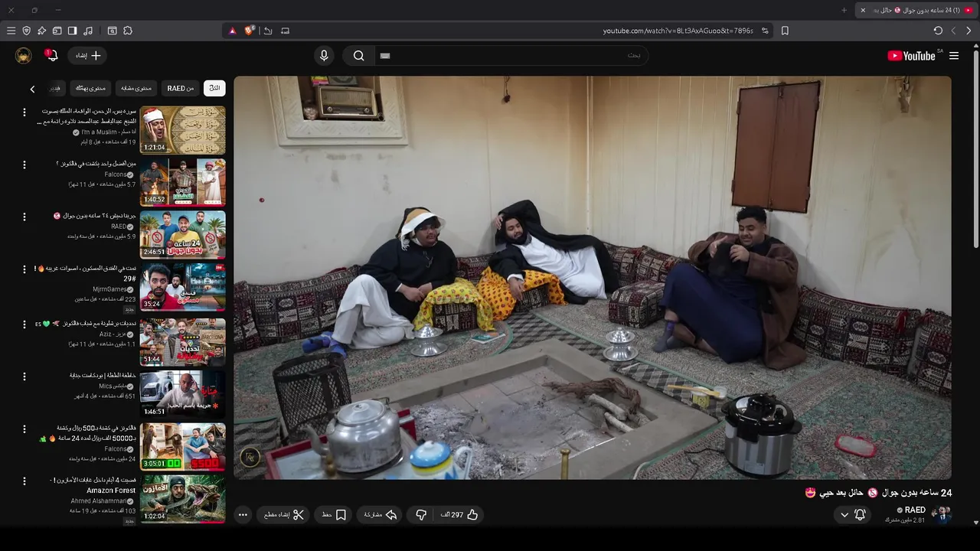Open the Mics 1:46:51 video thumbnail
980x551 pixels.
[182, 393]
